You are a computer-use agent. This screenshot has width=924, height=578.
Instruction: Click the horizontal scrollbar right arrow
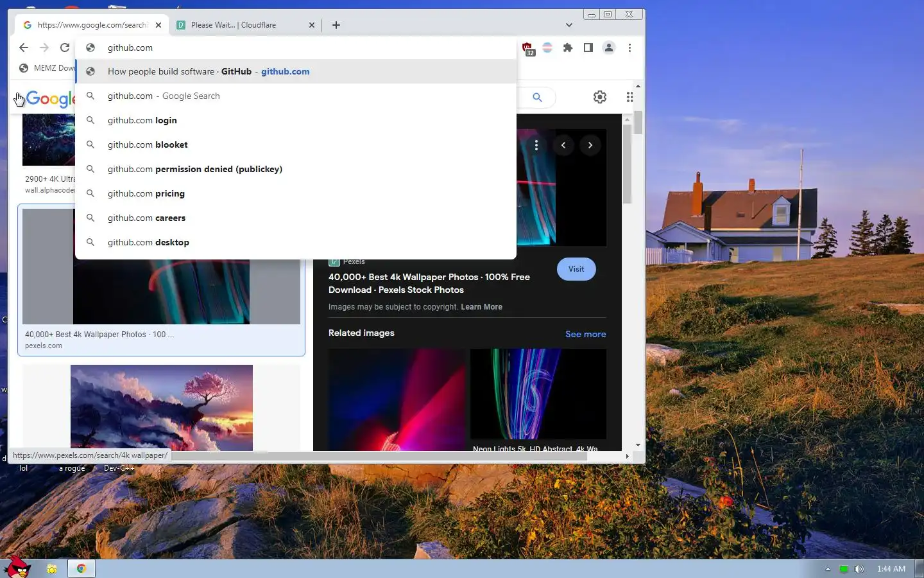[627, 456]
